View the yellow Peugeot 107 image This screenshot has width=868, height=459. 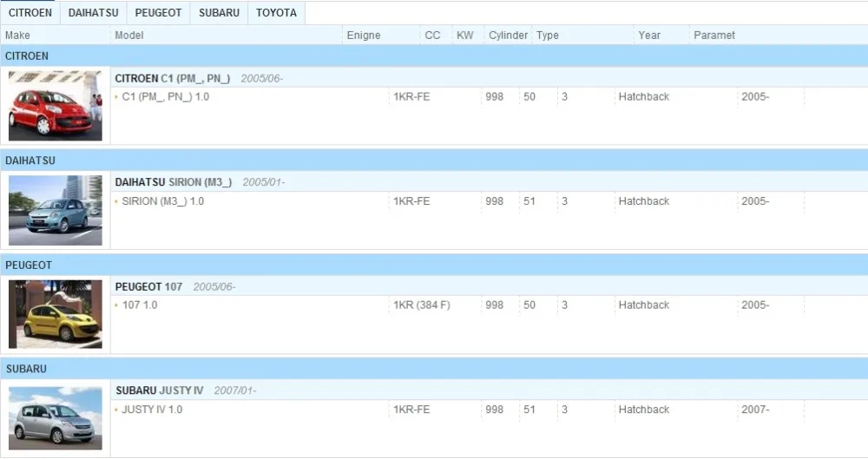pyautogui.click(x=56, y=314)
